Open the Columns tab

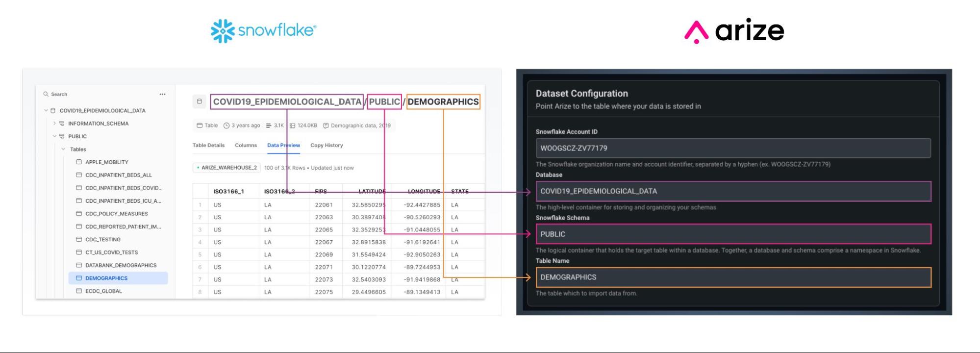point(246,145)
